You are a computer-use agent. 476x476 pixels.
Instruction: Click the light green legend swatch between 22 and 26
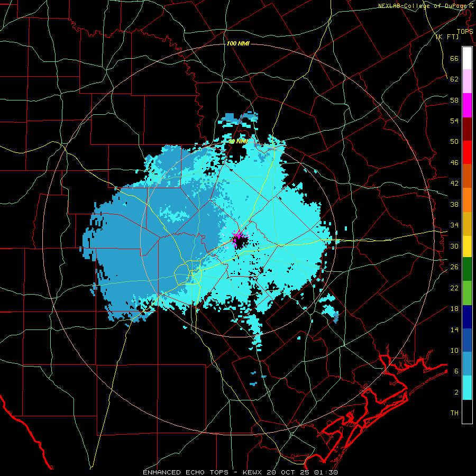click(x=467, y=293)
